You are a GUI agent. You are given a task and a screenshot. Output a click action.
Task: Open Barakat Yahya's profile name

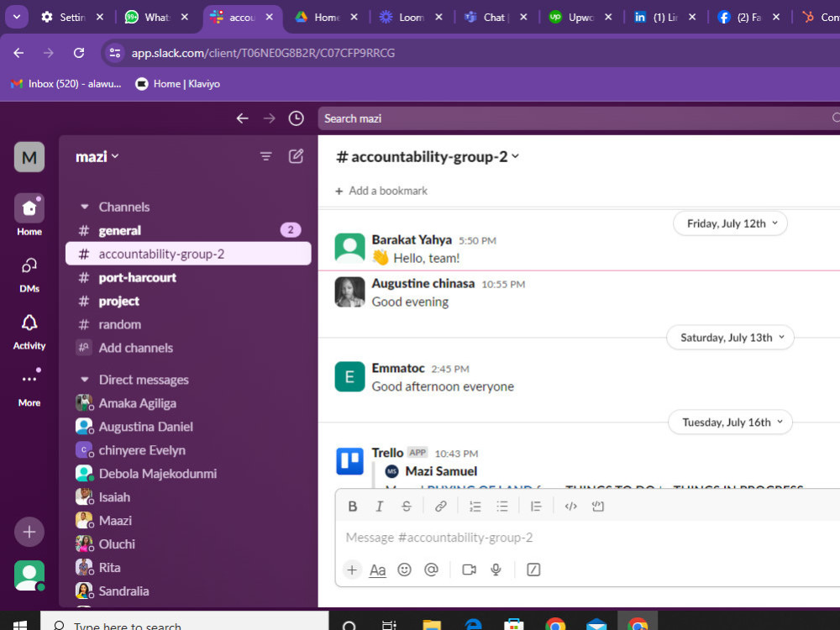412,239
